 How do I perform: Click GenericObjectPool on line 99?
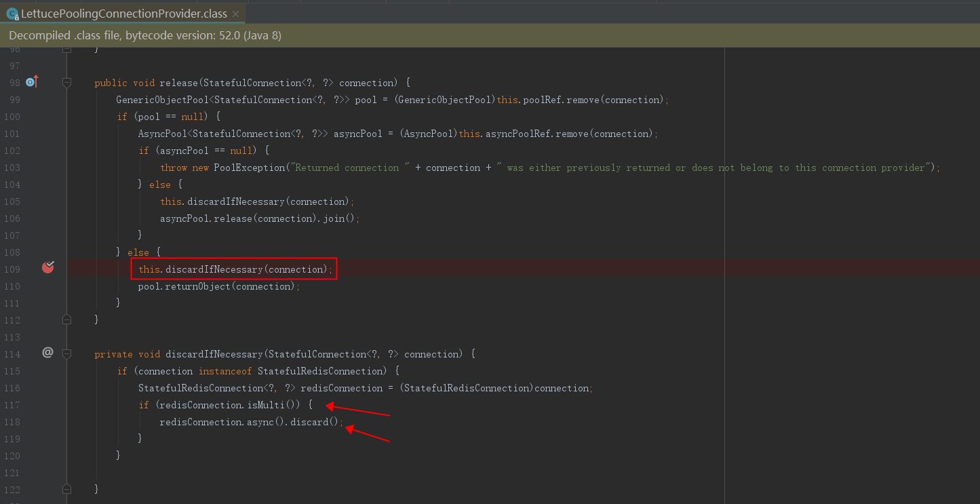coord(160,99)
